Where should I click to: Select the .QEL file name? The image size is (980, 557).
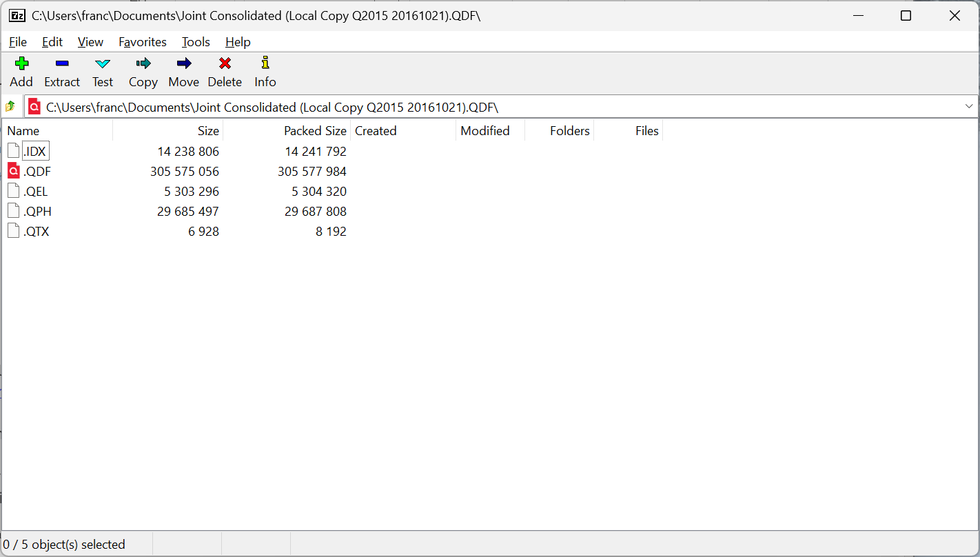36,191
